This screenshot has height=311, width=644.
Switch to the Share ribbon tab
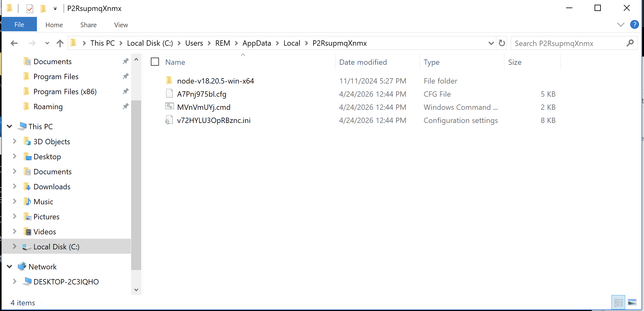[88, 25]
